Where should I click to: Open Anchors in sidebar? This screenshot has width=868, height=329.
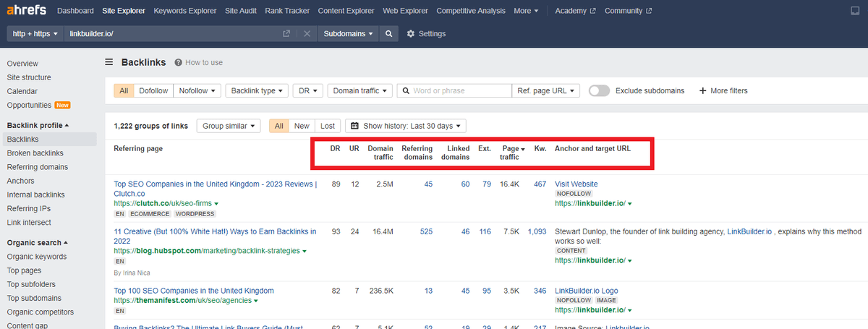(20, 181)
